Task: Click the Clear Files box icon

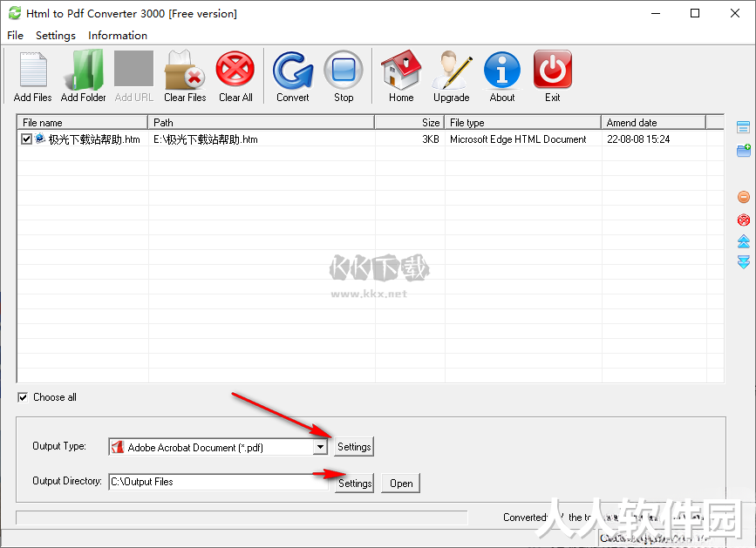Action: point(185,71)
